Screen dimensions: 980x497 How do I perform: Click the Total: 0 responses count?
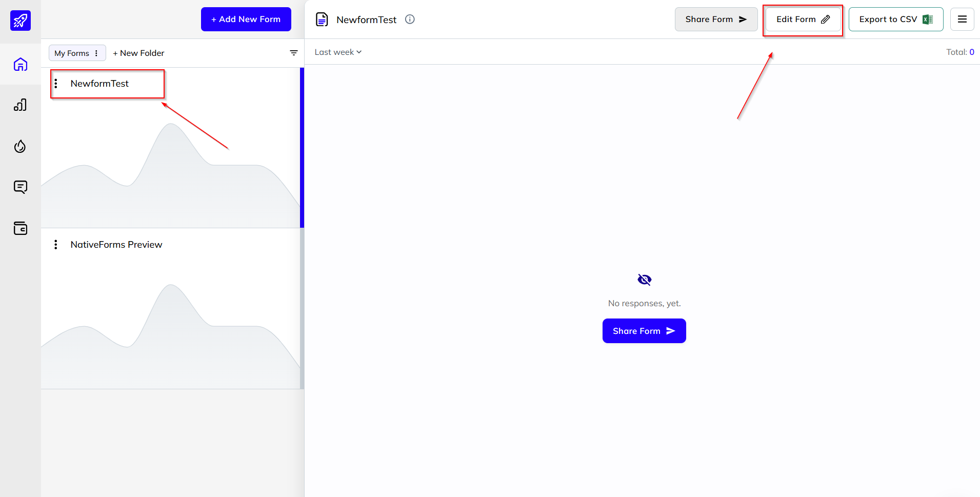pos(960,52)
